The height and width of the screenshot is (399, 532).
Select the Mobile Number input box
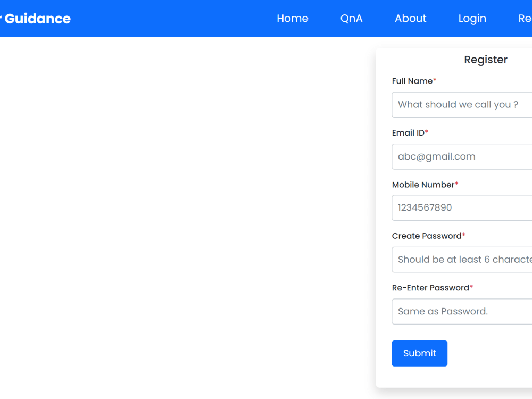coord(462,207)
